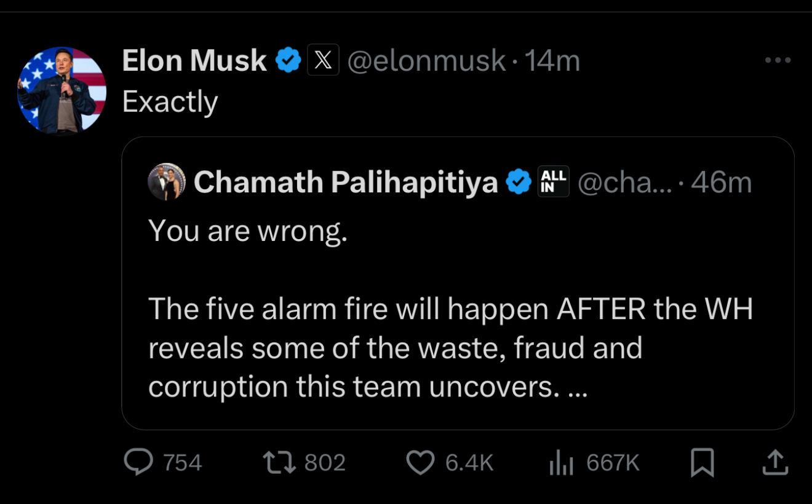Click Chamath Palihapitiya's blue verified checkmark

(x=519, y=182)
